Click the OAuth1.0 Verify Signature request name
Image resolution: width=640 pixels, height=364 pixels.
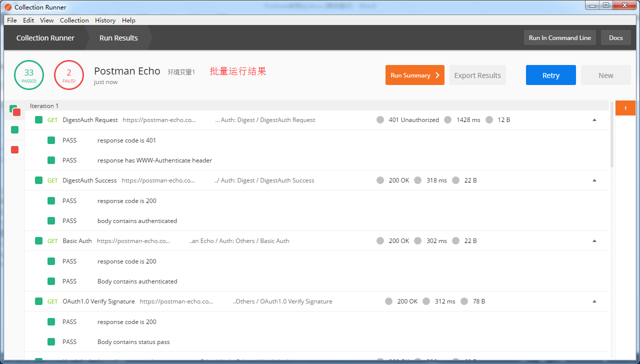click(x=99, y=301)
